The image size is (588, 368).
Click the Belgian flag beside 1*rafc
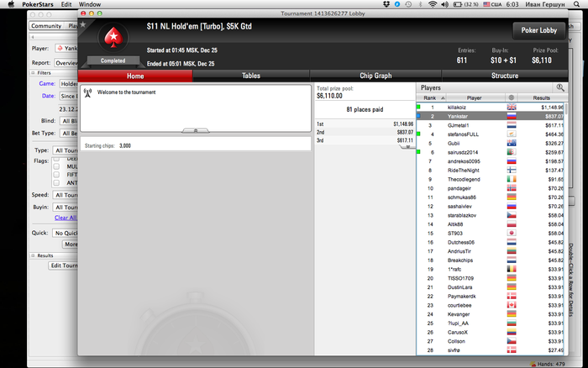512,270
